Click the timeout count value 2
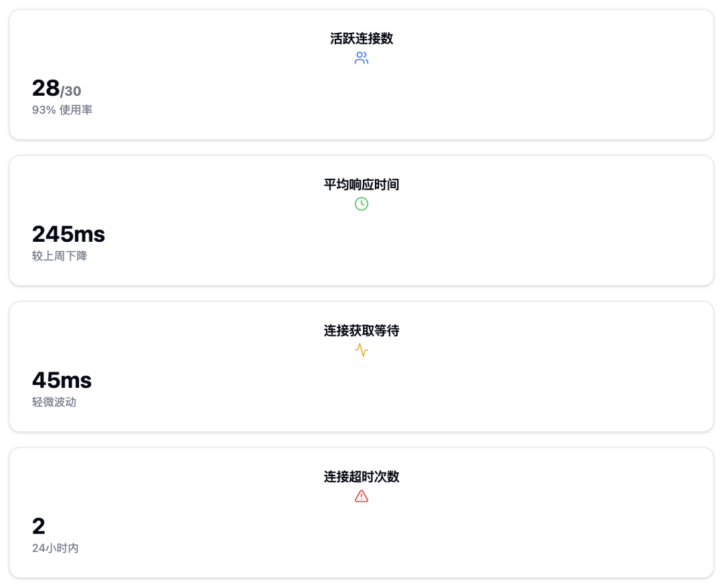This screenshot has width=723, height=588. point(39,526)
